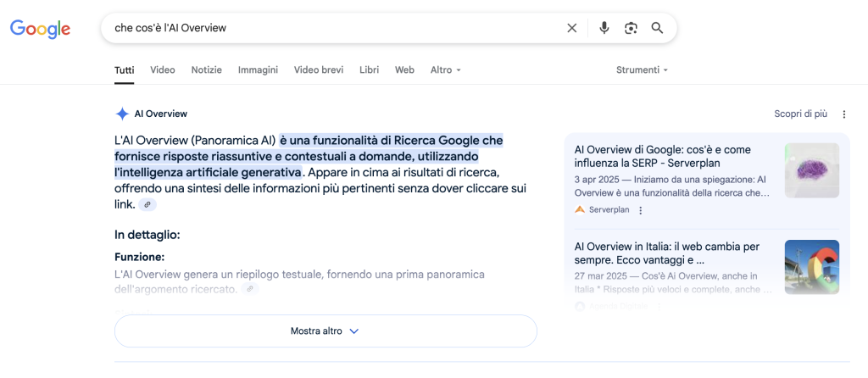Go to the Notizie tab
This screenshot has height=378, width=868.
pos(206,70)
